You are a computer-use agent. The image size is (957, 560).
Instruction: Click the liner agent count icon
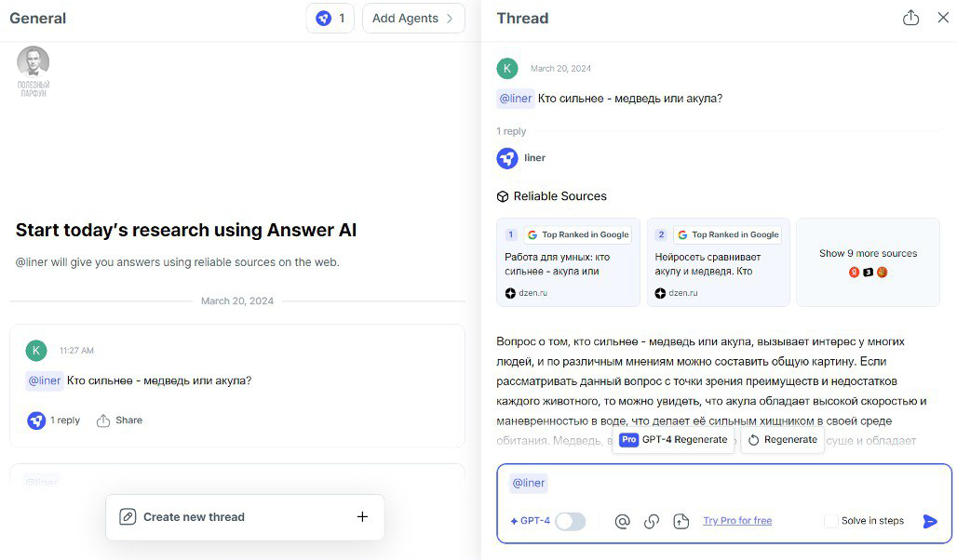coord(330,19)
